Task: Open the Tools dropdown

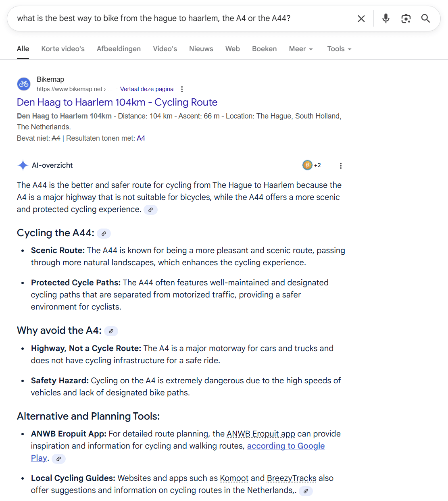Action: pos(339,49)
